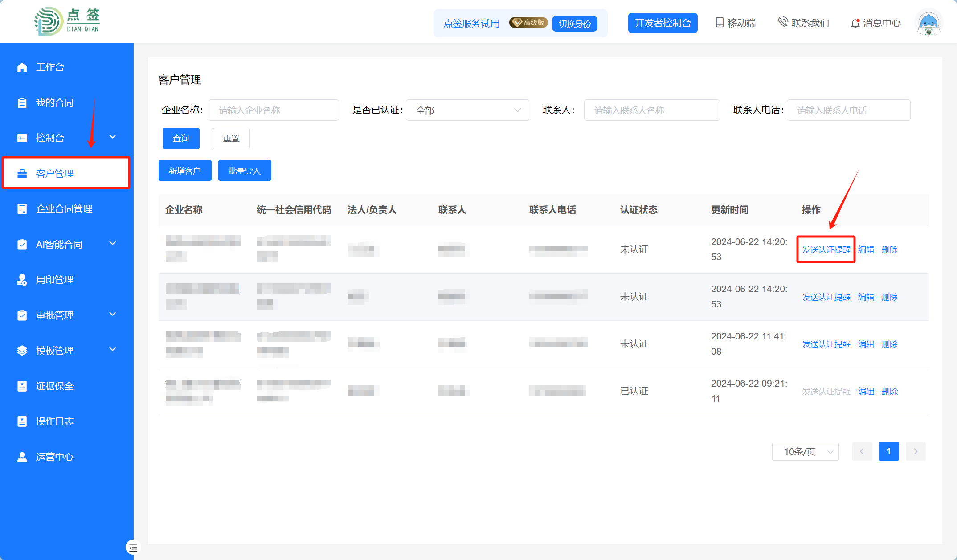Go to previous page arrow

862,451
